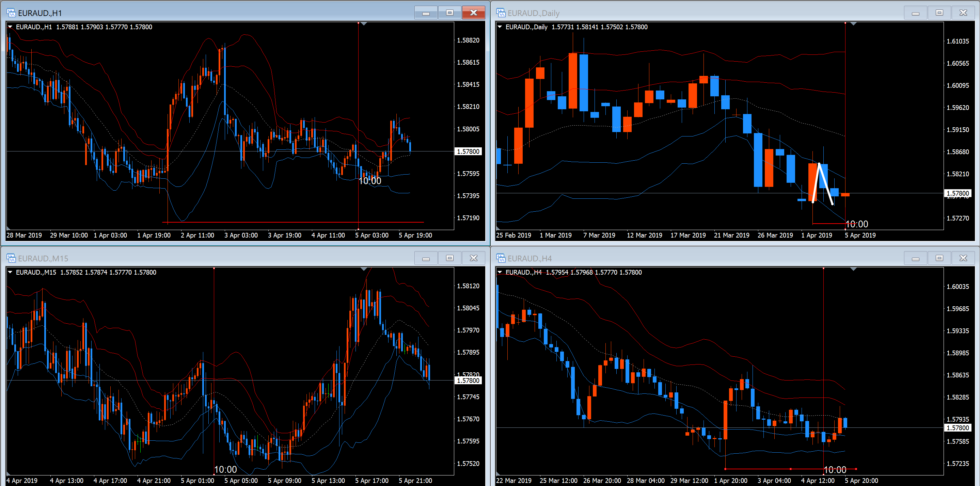Expand the dropdown arrow beside EURAUD.,H1 label
Screen dimensions: 980x486
point(10,27)
